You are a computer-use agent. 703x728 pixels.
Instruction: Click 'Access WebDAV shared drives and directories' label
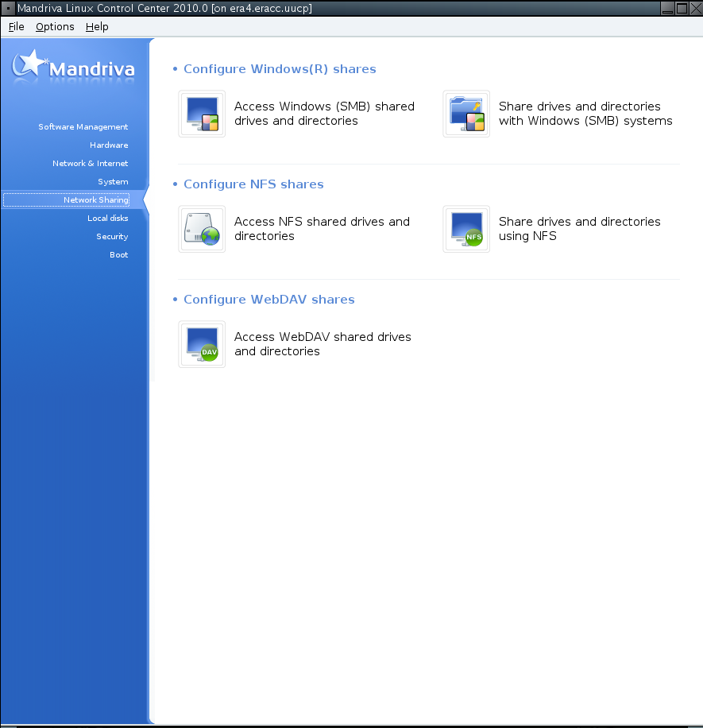(323, 344)
